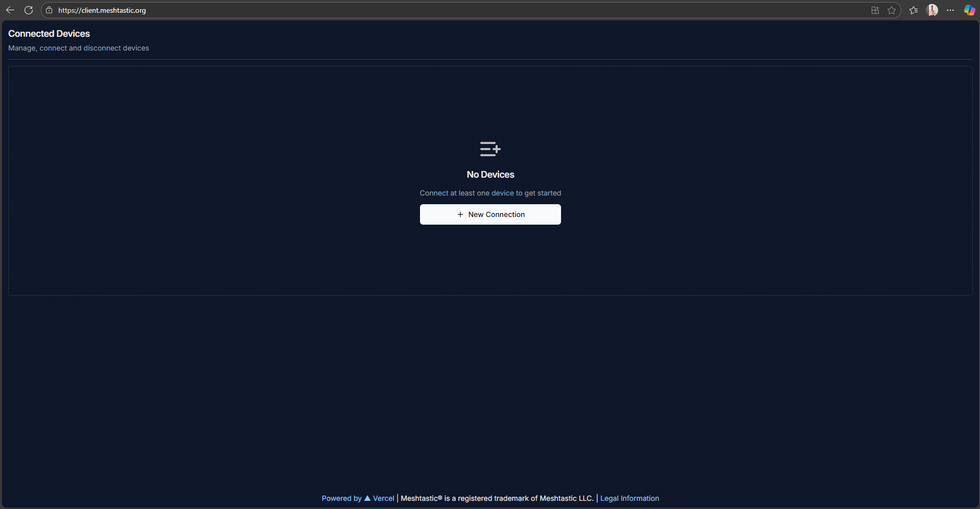
Task: Click the app install icon in the address bar
Action: pos(875,10)
